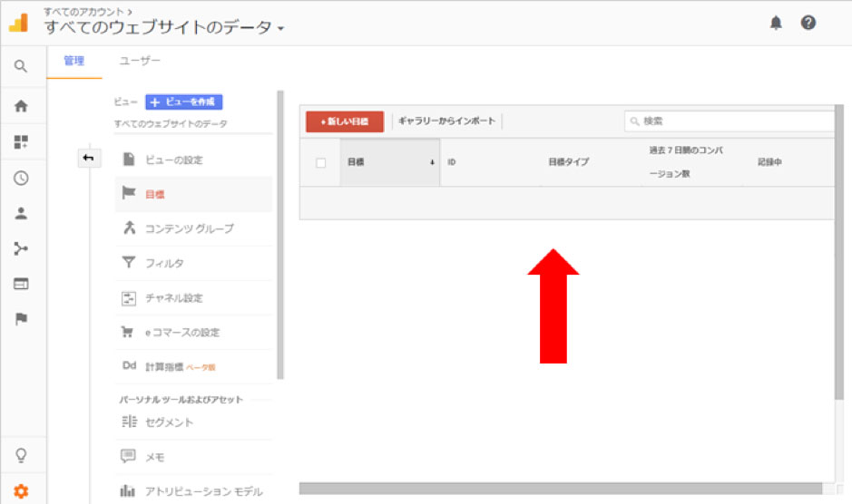The image size is (852, 504).
Task: Open the Customization dashboard icon in sidebar
Action: click(21, 141)
